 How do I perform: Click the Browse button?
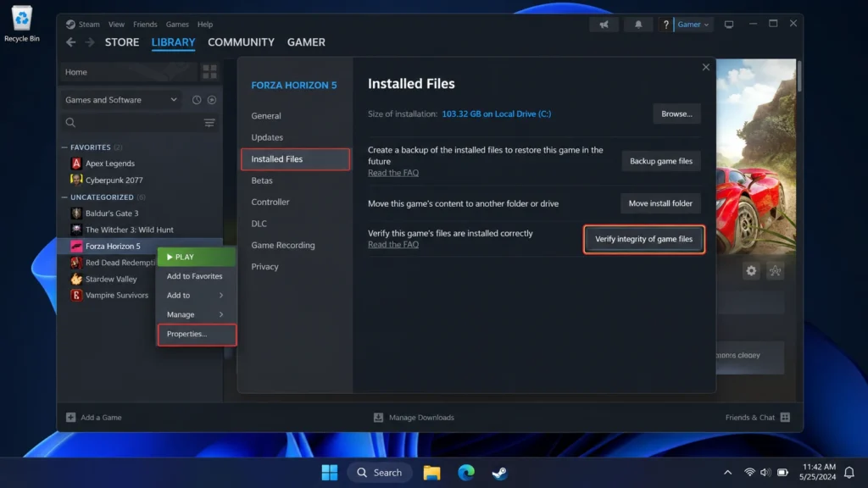[x=676, y=114]
